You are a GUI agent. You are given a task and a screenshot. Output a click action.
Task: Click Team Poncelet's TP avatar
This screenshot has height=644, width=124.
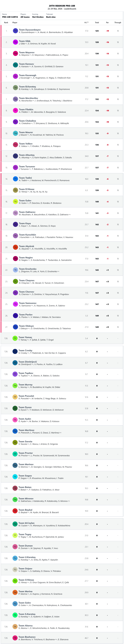point(15,397)
